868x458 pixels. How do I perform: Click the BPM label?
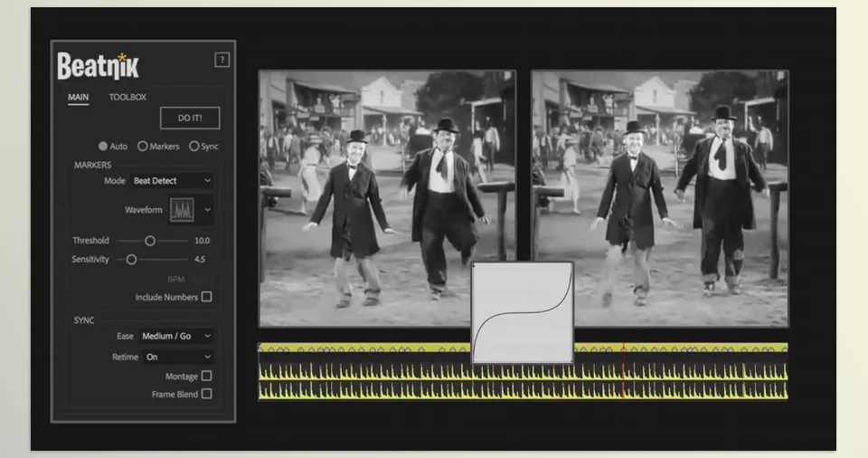tap(176, 279)
